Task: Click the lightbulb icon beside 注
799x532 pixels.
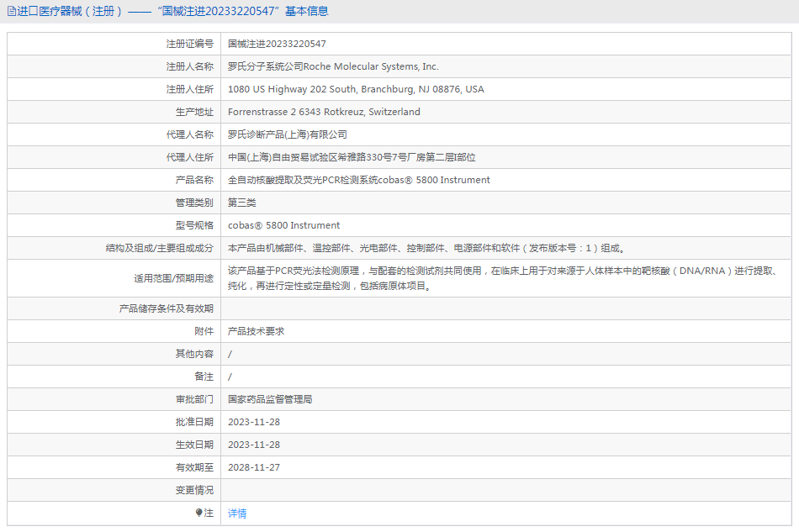Action: 198,513
